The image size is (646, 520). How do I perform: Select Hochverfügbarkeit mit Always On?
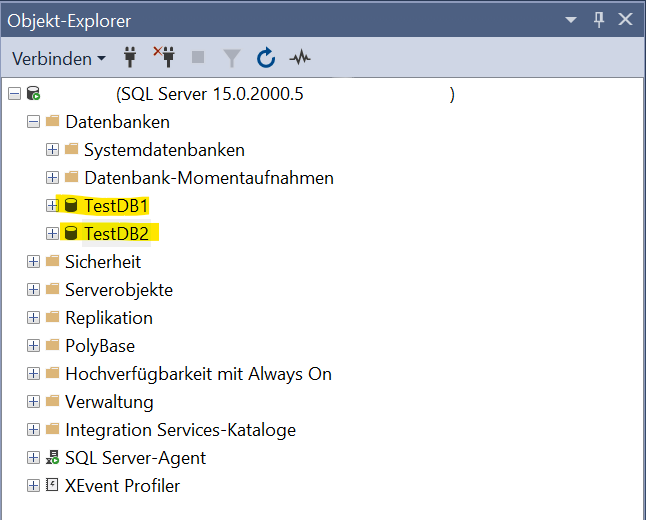[198, 374]
